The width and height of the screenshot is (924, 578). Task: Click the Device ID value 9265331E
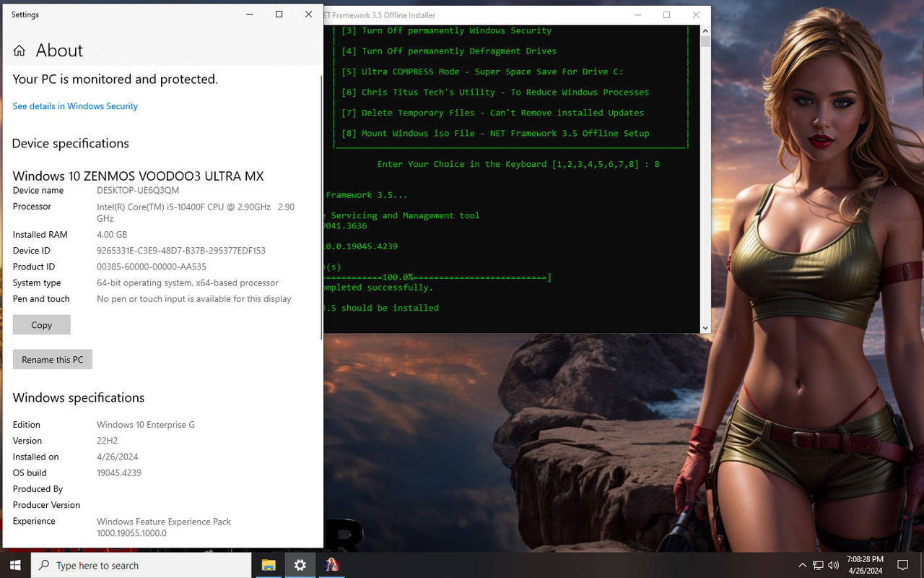[181, 251]
